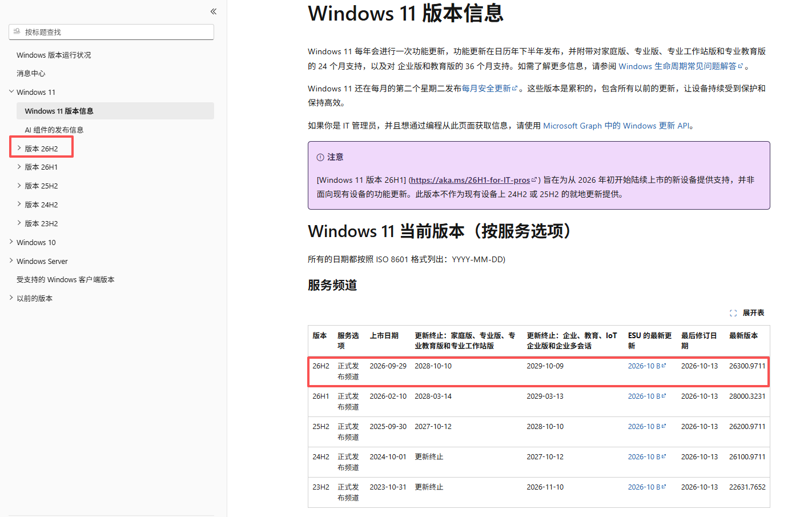The image size is (812, 517).
Task: Expand the 版本 25H2 tree node
Action: click(x=19, y=186)
